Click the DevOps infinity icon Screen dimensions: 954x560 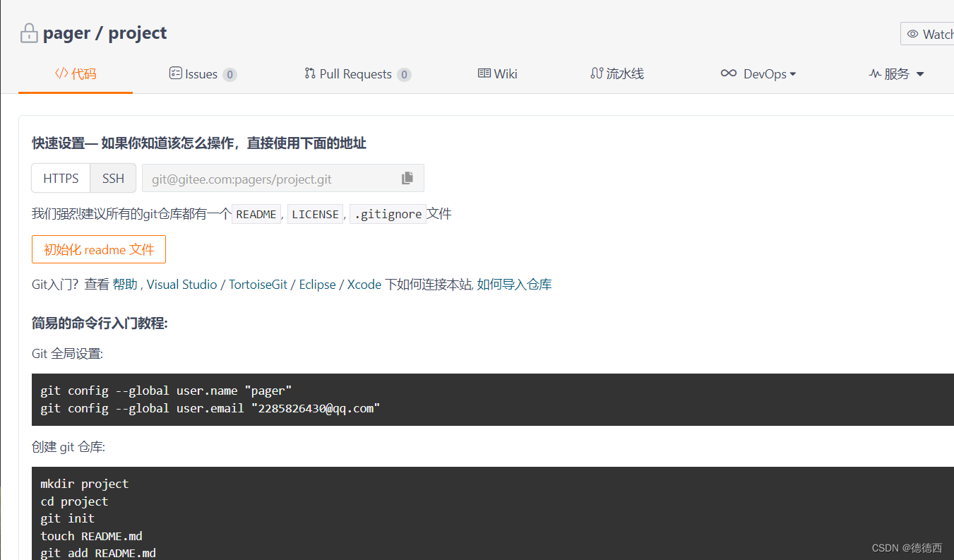tap(729, 73)
